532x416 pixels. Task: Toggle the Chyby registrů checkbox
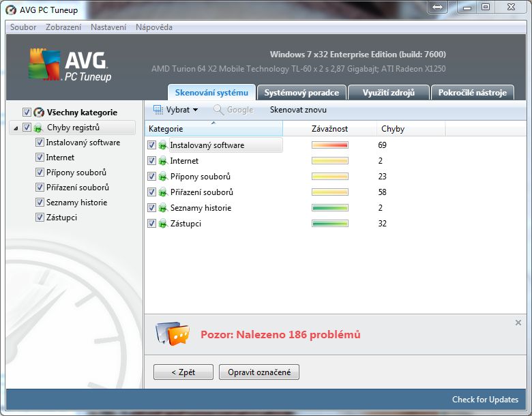click(x=27, y=128)
